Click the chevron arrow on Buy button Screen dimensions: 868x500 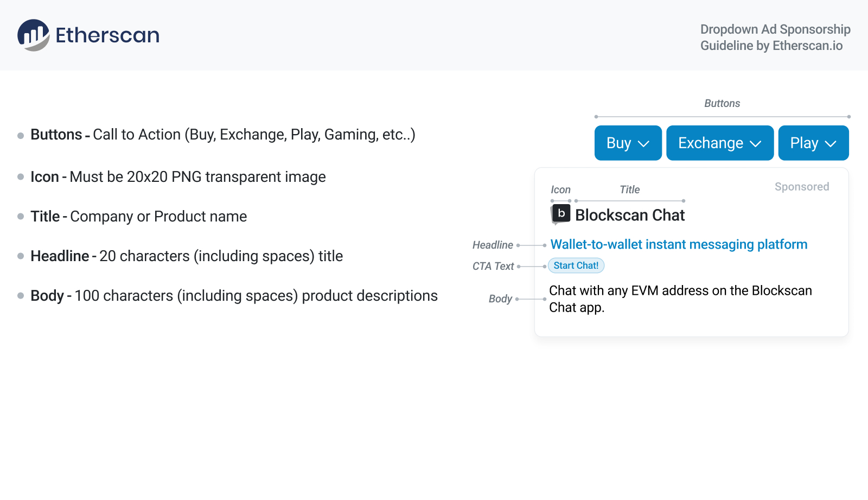tap(644, 144)
